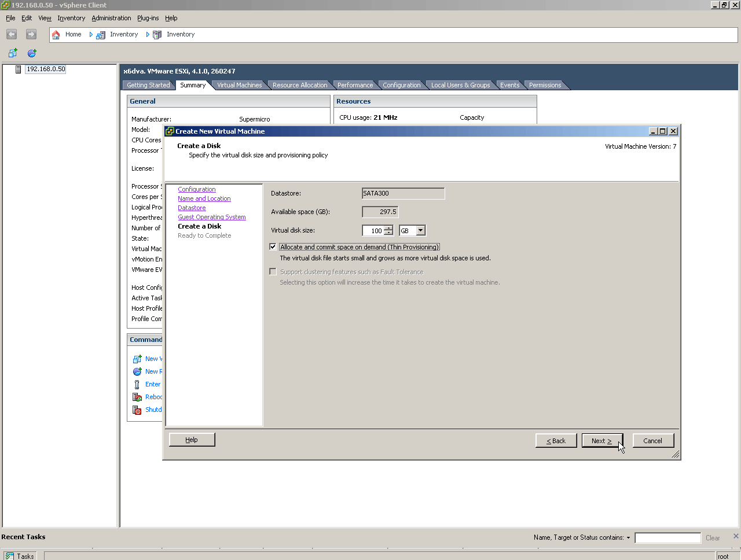Click the navigate forward arrow icon

(x=31, y=35)
